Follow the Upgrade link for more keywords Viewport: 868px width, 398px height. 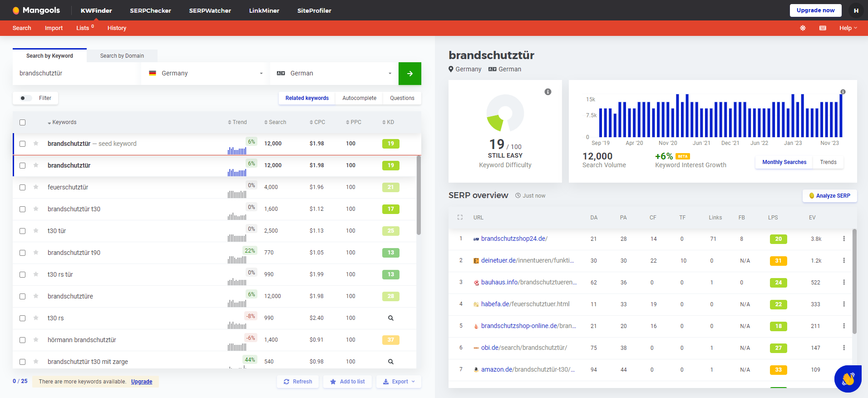tap(142, 382)
